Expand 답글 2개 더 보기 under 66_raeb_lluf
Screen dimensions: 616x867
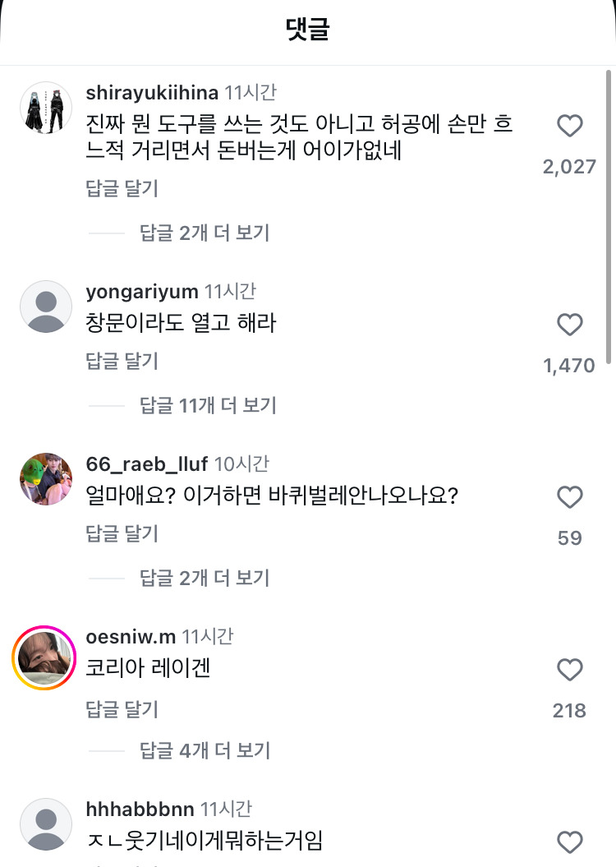(205, 578)
